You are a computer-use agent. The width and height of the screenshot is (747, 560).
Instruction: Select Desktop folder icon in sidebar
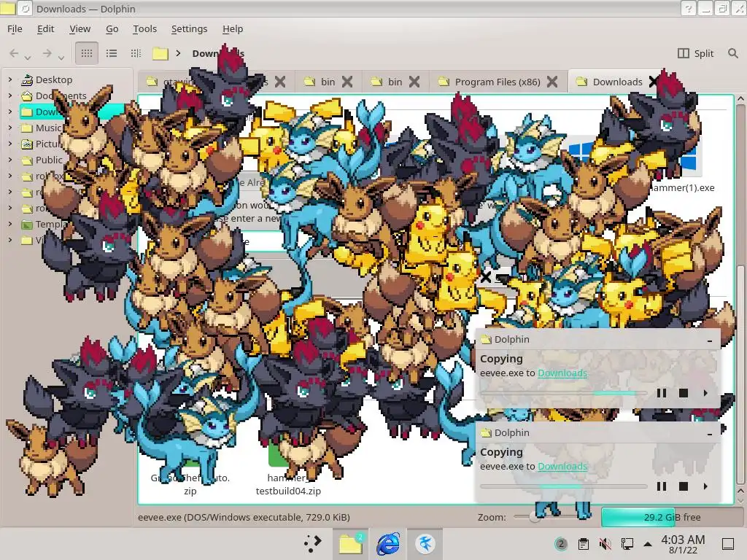tap(27, 80)
